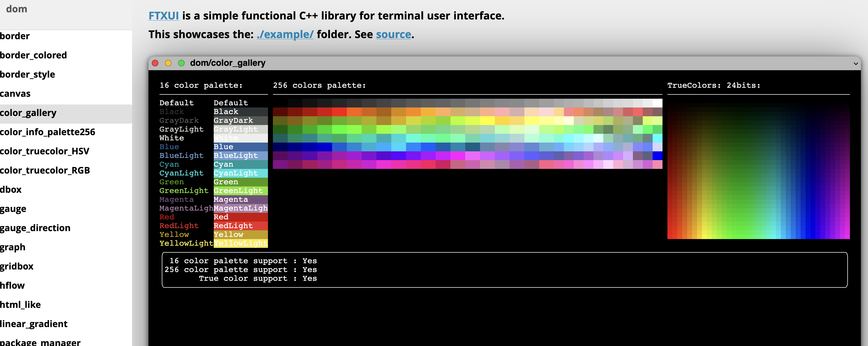The width and height of the screenshot is (868, 346).
Task: Click 'True color support : Yes' line
Action: [x=258, y=278]
